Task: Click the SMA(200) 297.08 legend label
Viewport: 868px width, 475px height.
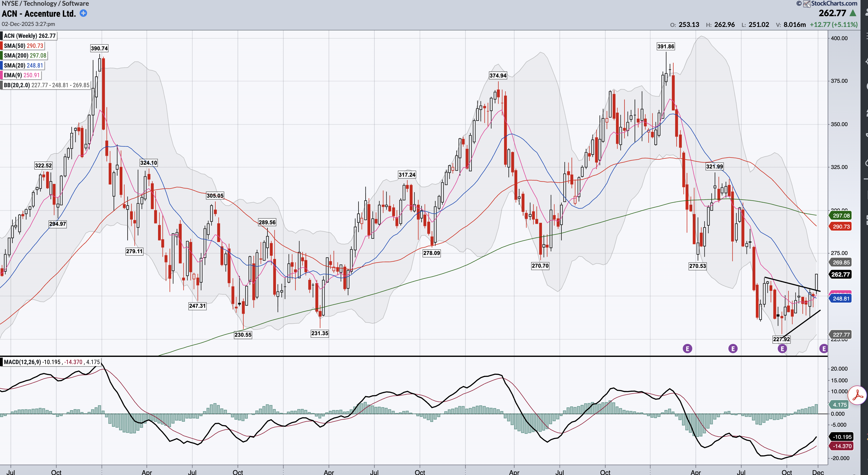Action: click(x=25, y=56)
